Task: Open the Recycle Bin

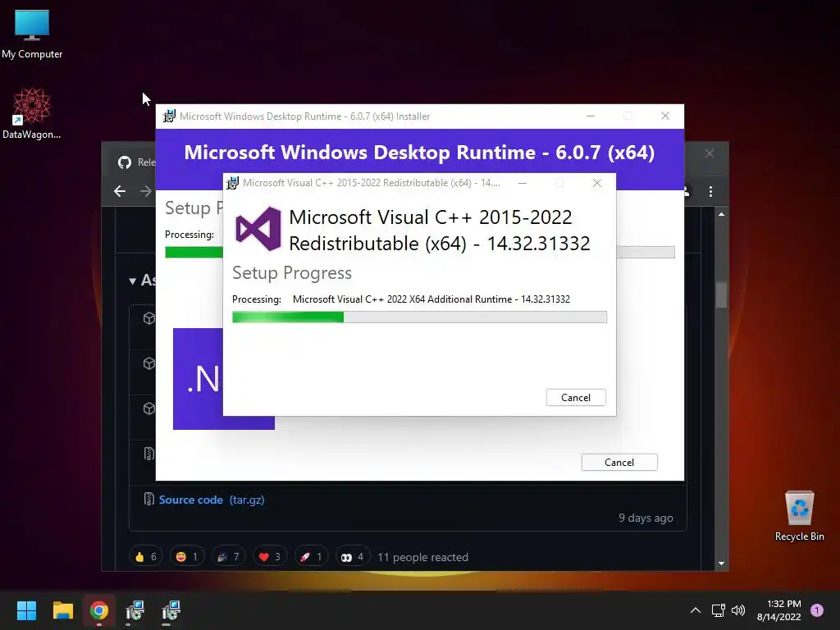Action: [799, 517]
